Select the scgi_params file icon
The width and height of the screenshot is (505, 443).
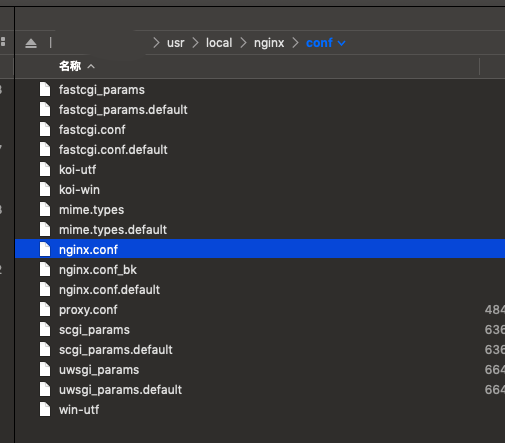(x=45, y=330)
